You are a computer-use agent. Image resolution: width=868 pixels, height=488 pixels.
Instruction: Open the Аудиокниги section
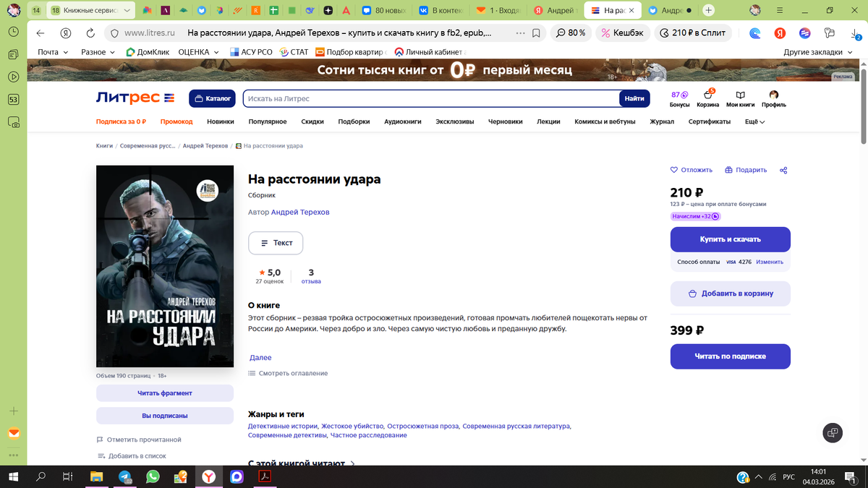tap(403, 121)
